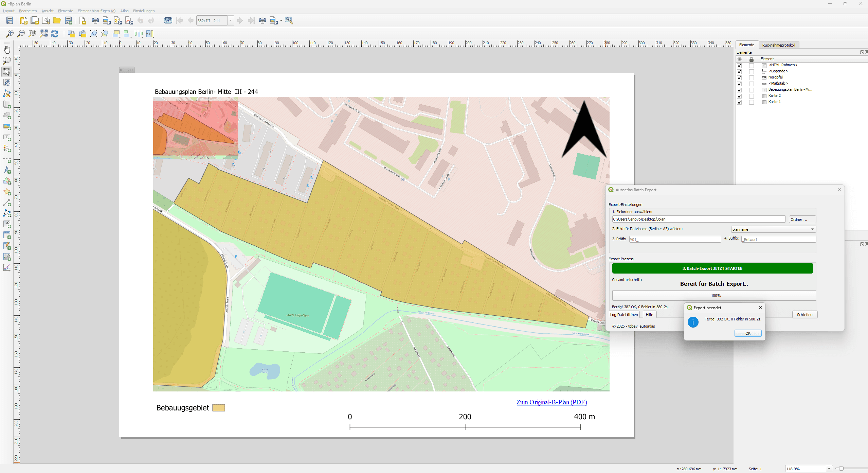
Task: Click the Zielordner path input field
Action: (x=699, y=219)
